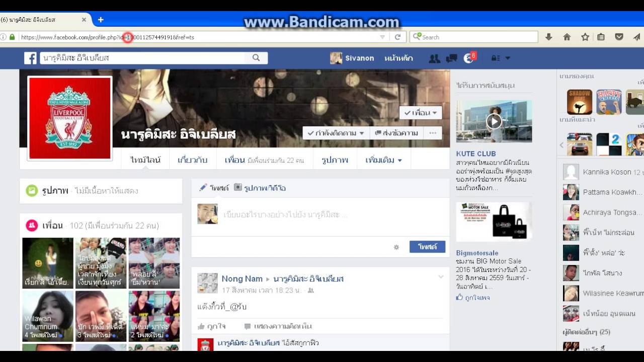The height and width of the screenshot is (362, 644).
Task: Open the Timeline tab
Action: [145, 160]
